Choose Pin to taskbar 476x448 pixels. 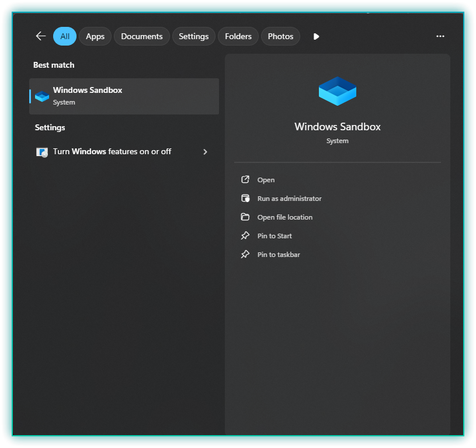pyautogui.click(x=279, y=255)
